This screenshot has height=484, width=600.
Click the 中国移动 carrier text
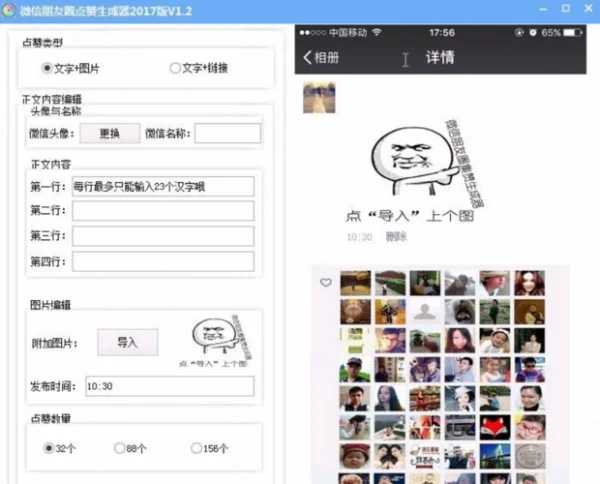(x=348, y=33)
